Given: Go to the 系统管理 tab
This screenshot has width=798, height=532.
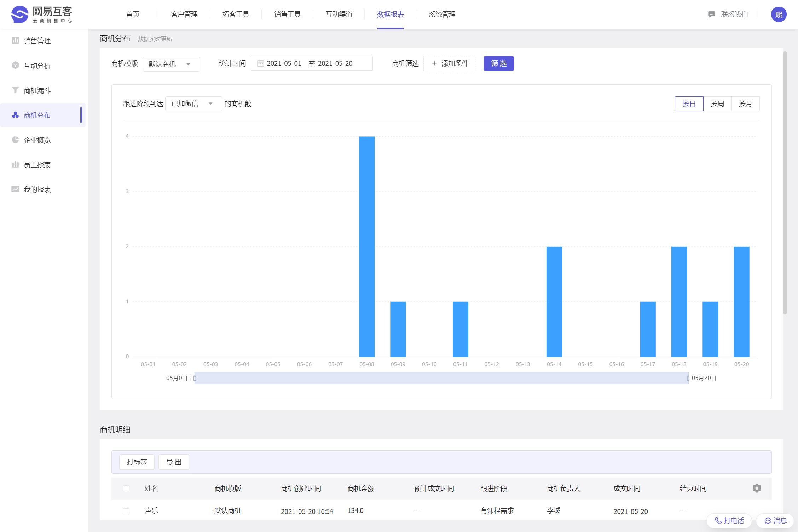Looking at the screenshot, I should [x=442, y=15].
